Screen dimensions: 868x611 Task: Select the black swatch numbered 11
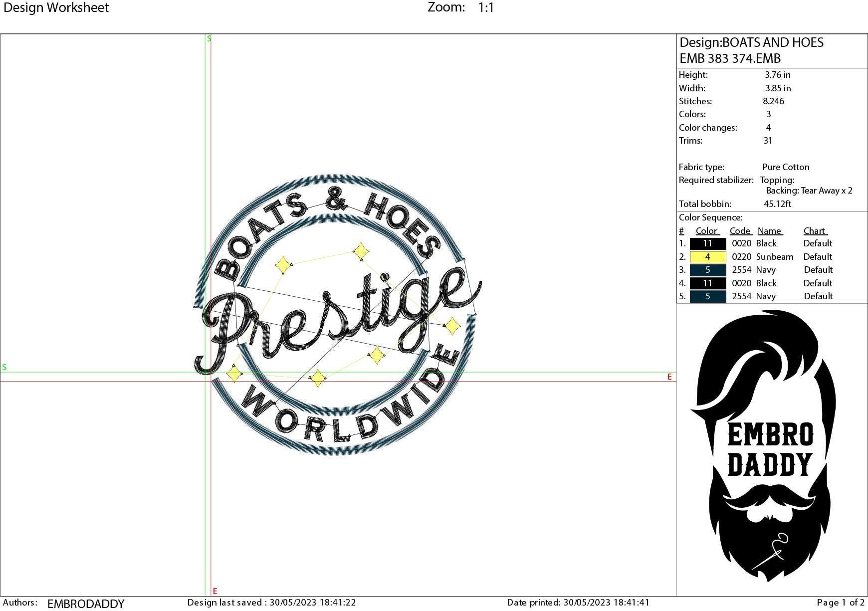(x=707, y=243)
